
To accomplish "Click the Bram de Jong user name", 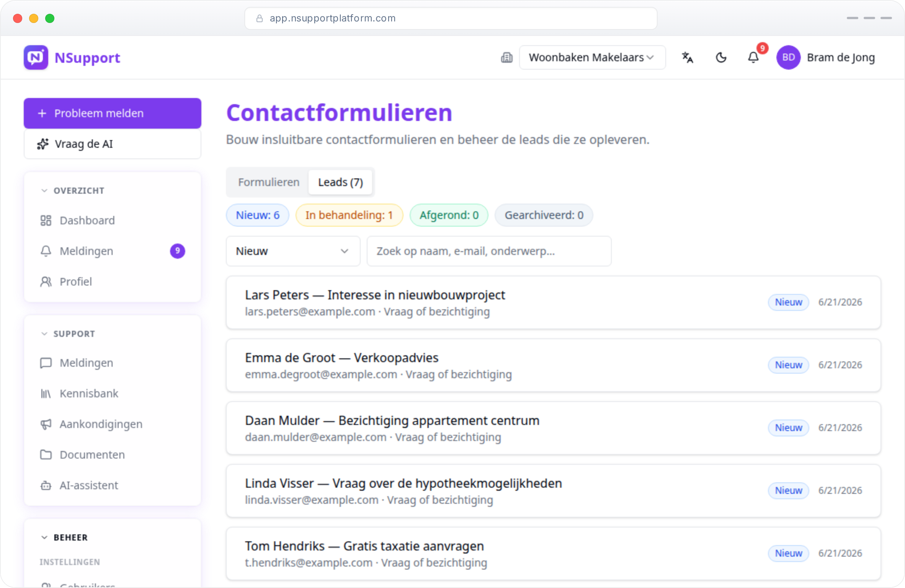I will point(841,57).
